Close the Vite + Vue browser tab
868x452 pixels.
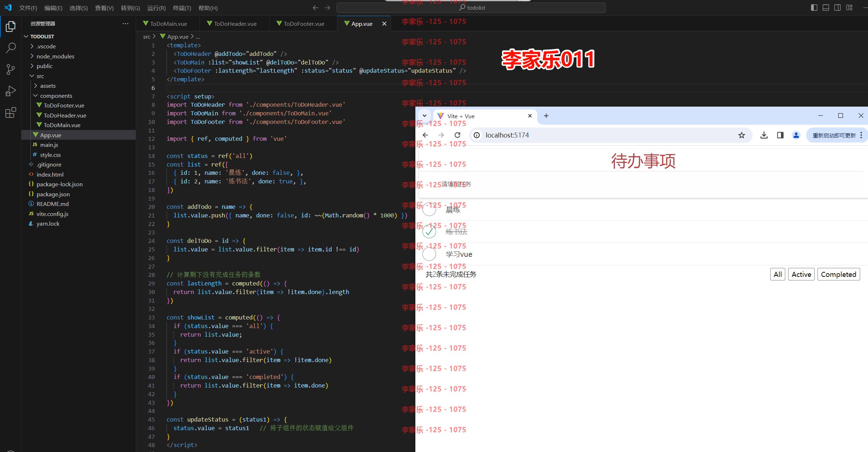(530, 116)
